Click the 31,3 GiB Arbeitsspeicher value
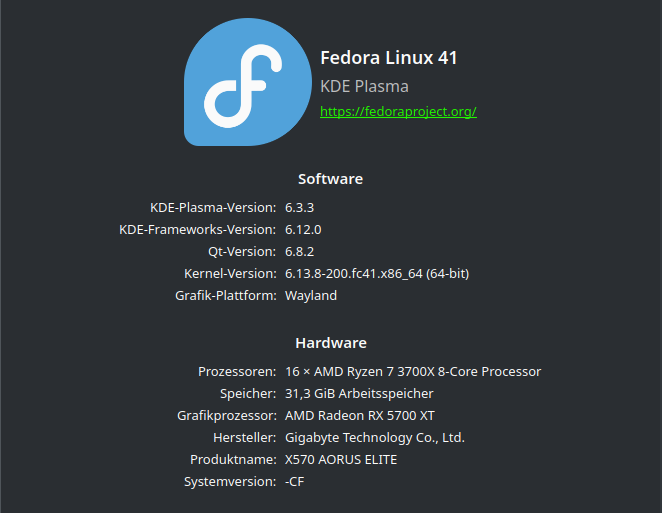This screenshot has height=513, width=662. coord(359,393)
